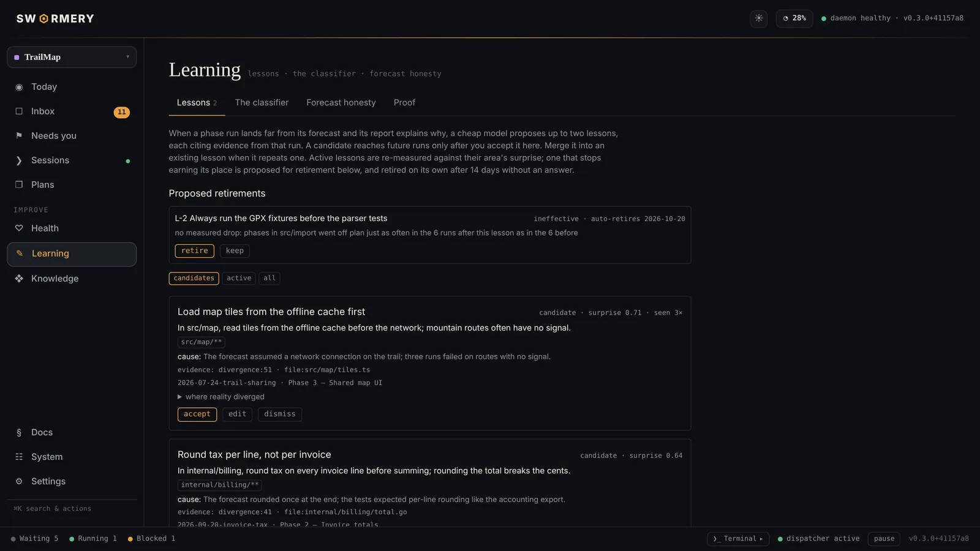The height and width of the screenshot is (551, 980).
Task: Click the Blocked 1 status entry
Action: pos(152,539)
